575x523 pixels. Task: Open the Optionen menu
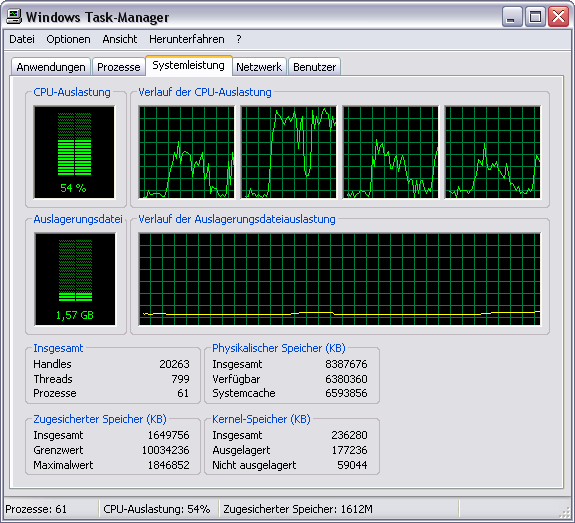[68, 39]
